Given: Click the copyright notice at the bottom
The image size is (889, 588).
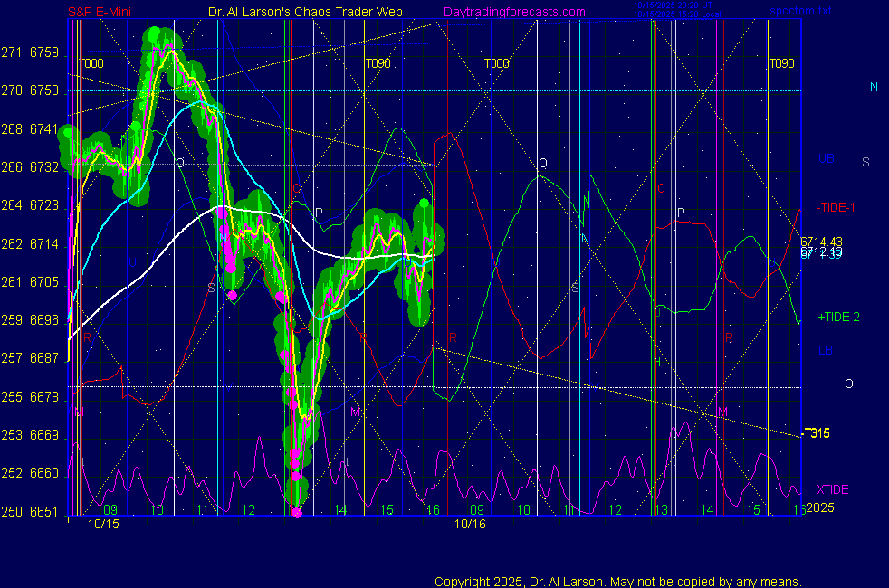Looking at the screenshot, I should click(x=617, y=582).
